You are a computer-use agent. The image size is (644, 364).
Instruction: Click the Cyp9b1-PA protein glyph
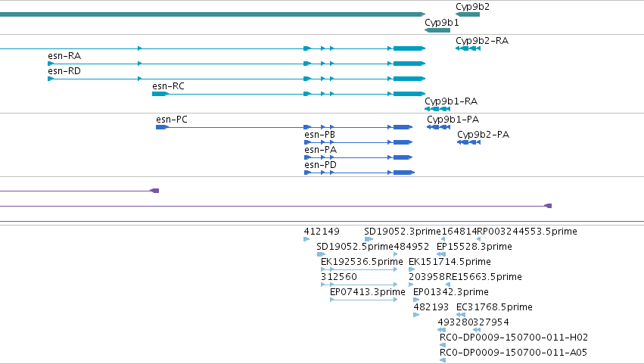click(439, 127)
